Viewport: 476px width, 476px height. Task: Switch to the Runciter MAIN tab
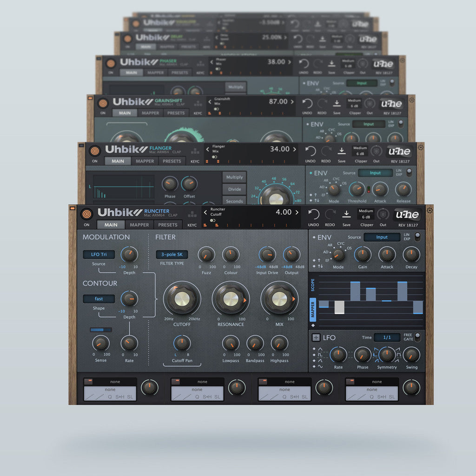point(111,225)
